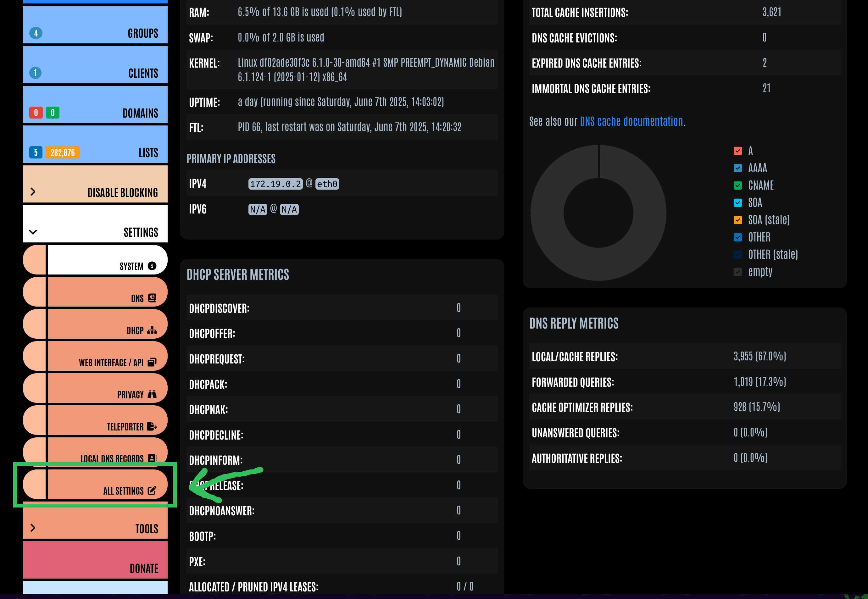Toggle the AAAA record checkbox
Image resolution: width=868 pixels, height=599 pixels.
[x=737, y=168]
